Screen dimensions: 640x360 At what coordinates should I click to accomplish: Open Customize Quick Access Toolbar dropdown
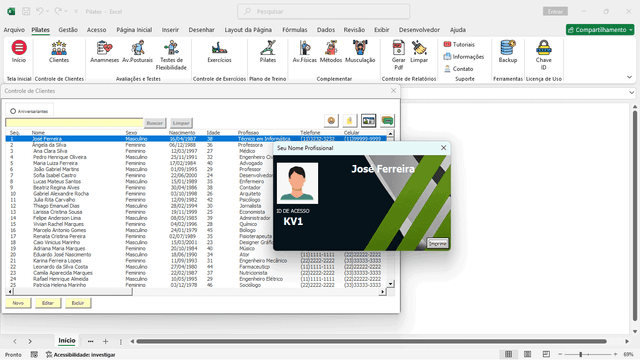tap(76, 11)
